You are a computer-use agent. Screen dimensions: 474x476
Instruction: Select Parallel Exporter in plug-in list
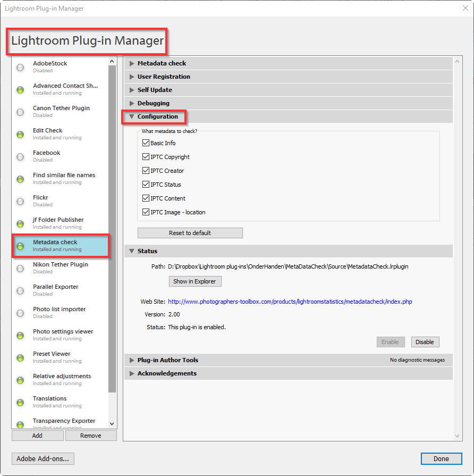coord(60,290)
